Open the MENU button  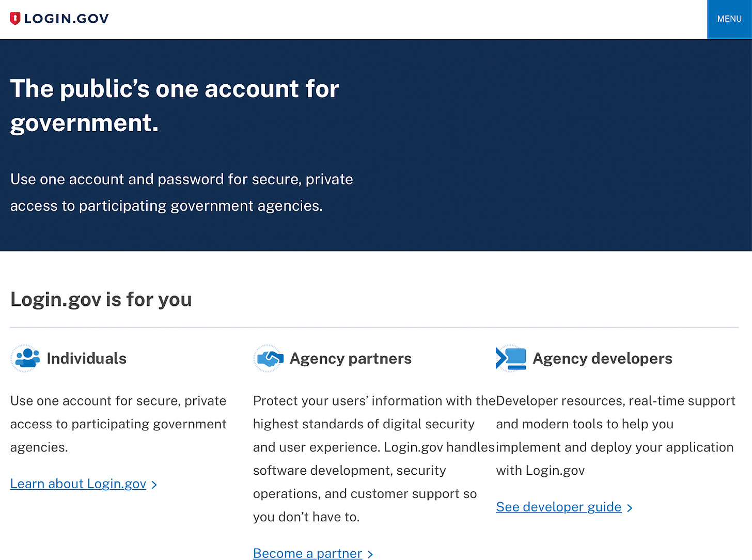(x=729, y=19)
